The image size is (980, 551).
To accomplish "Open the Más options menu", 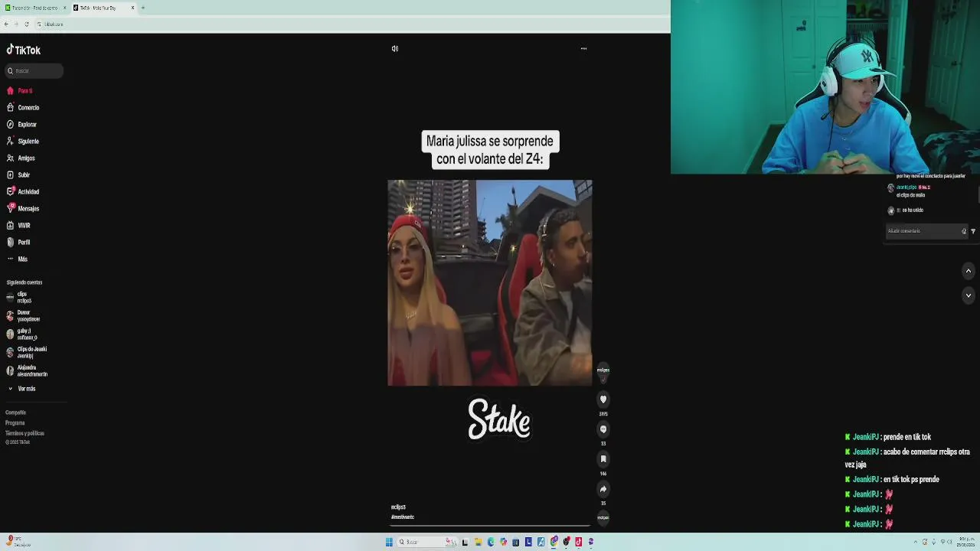I will tap(17, 259).
